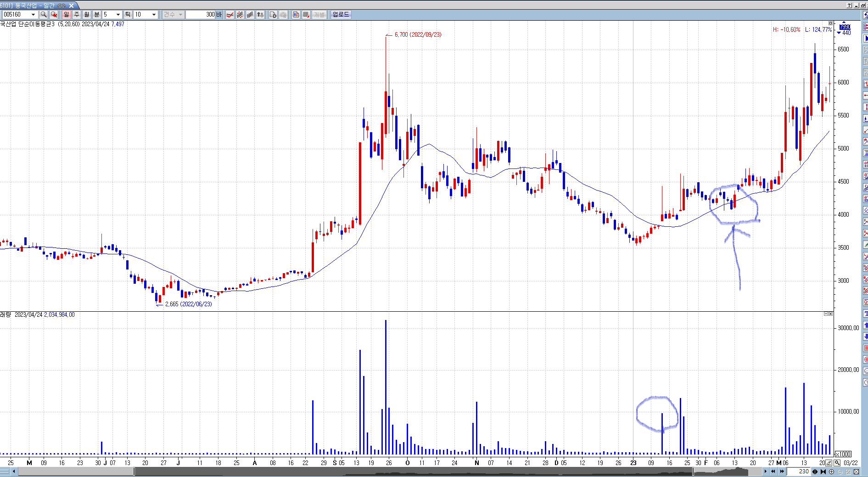Switch chart to monthly (월) period
The width and height of the screenshot is (868, 477).
click(86, 15)
